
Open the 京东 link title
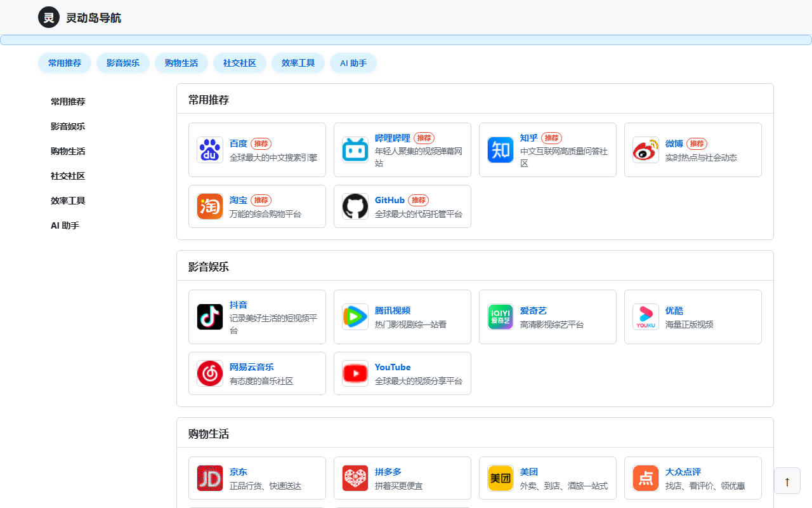point(239,472)
